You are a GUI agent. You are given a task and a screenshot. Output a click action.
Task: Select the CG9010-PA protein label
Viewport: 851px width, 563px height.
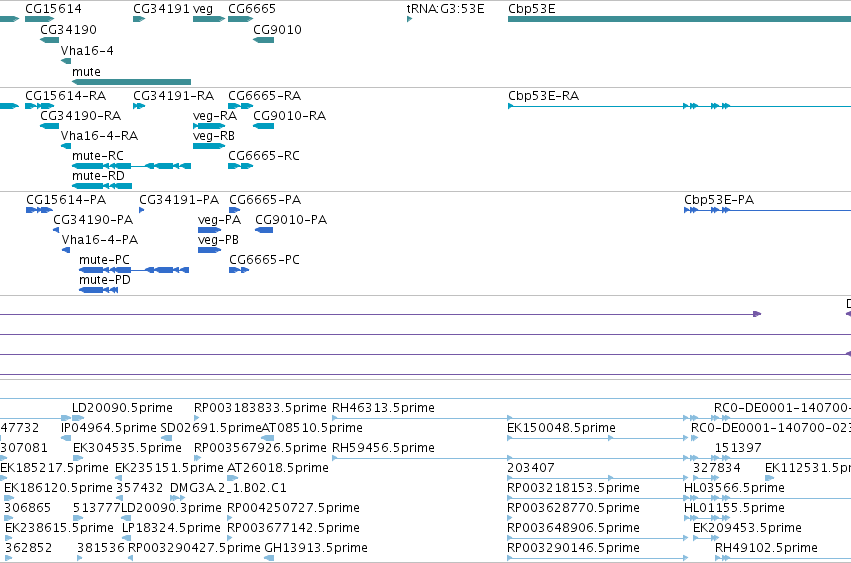pyautogui.click(x=291, y=220)
